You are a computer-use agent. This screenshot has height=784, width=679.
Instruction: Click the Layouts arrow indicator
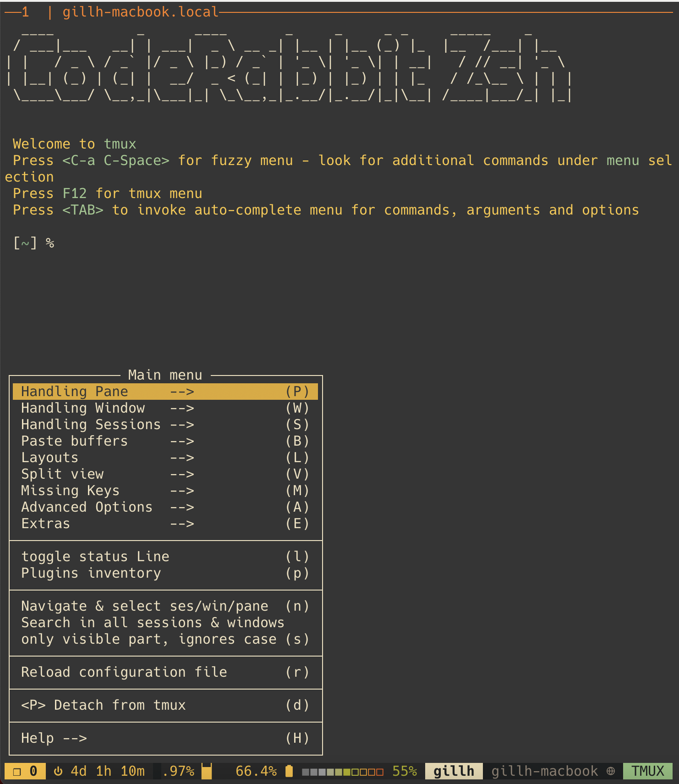pyautogui.click(x=182, y=458)
